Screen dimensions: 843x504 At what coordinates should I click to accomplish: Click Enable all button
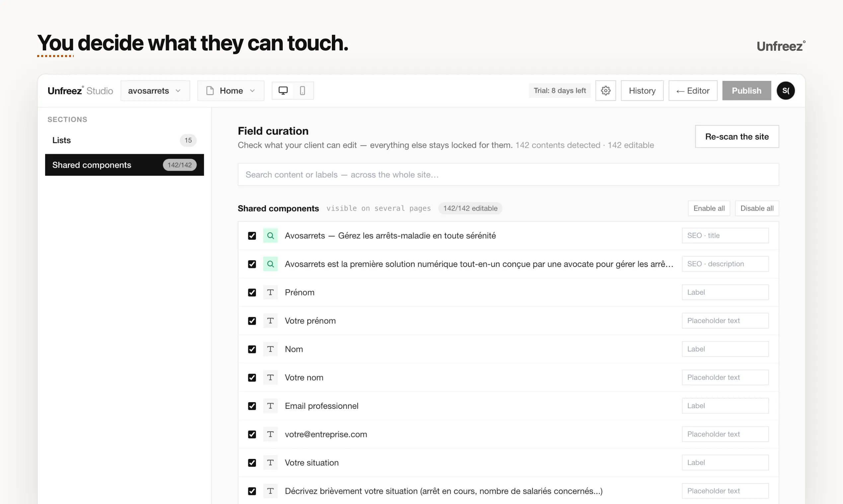point(709,208)
